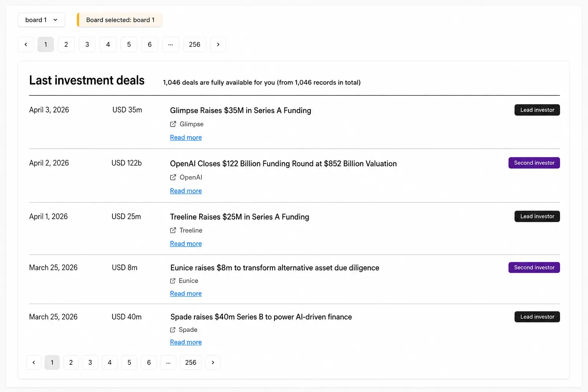
Task: Open Read more for Eunice deal
Action: pyautogui.click(x=186, y=294)
